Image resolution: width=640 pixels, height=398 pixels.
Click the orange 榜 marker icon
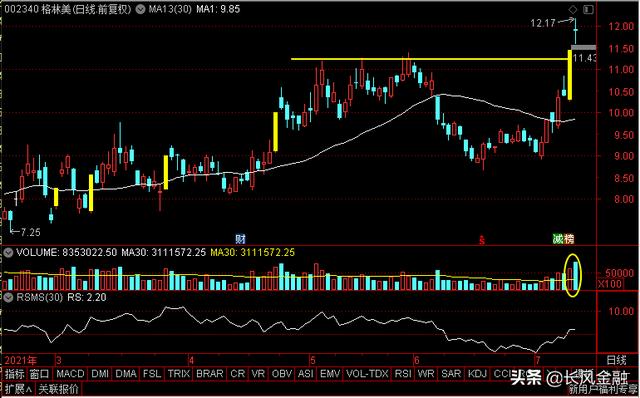[x=569, y=239]
